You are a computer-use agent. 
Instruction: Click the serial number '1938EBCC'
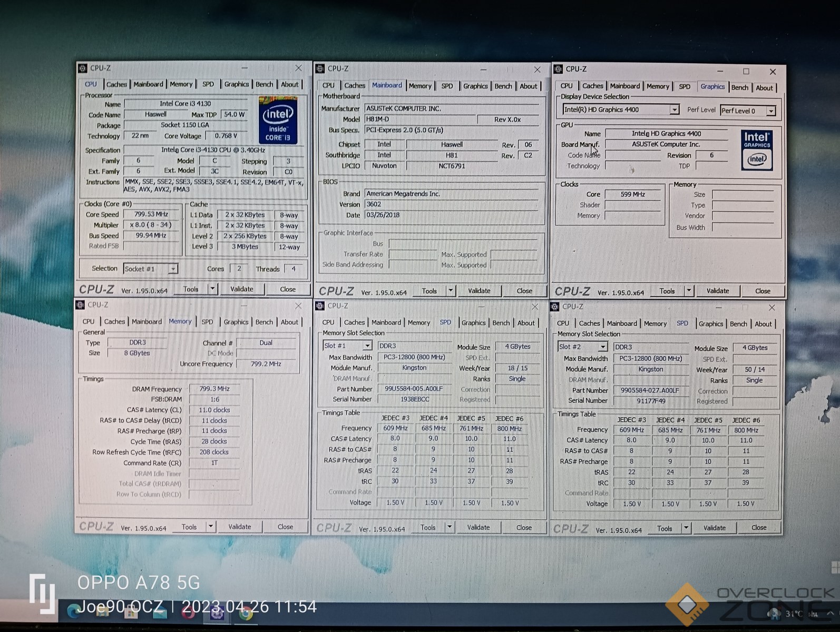click(x=415, y=399)
